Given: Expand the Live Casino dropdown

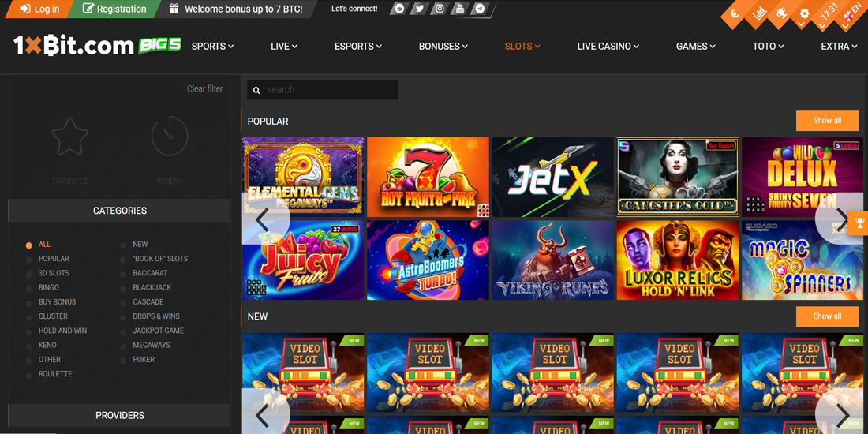Looking at the screenshot, I should coord(608,47).
